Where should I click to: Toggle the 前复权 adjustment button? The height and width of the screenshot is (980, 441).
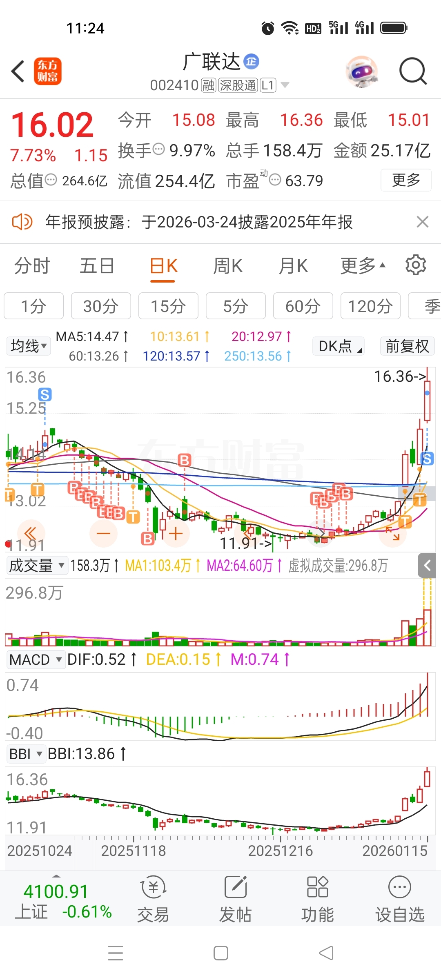tap(407, 346)
